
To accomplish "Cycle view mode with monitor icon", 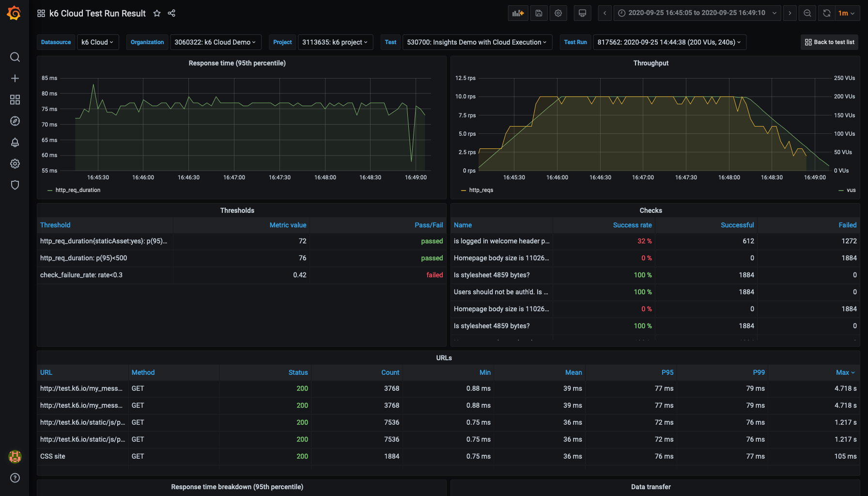I will pos(583,13).
